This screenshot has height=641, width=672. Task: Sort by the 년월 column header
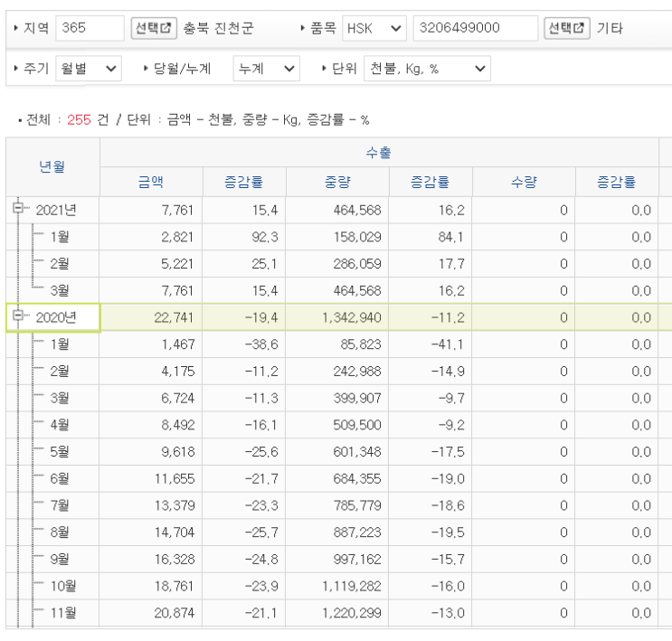click(52, 166)
